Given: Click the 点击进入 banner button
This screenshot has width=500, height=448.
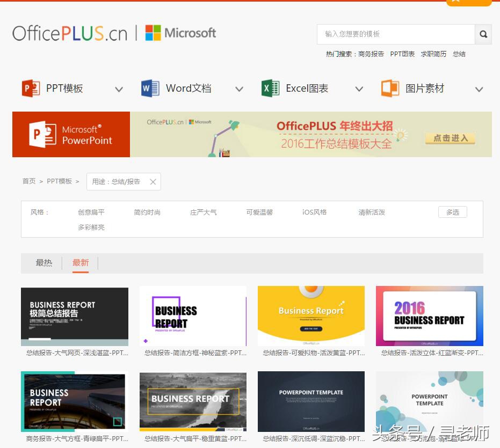Looking at the screenshot, I should click(x=450, y=138).
